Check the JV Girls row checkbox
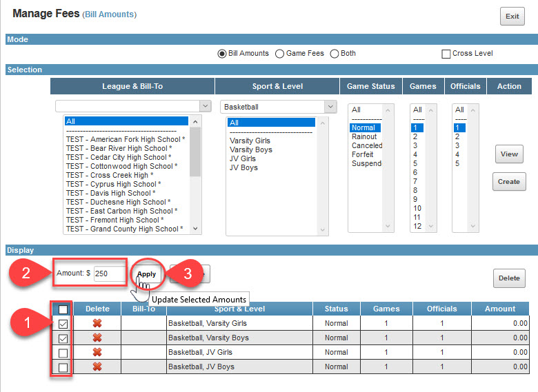This screenshot has height=392, width=538. click(63, 353)
